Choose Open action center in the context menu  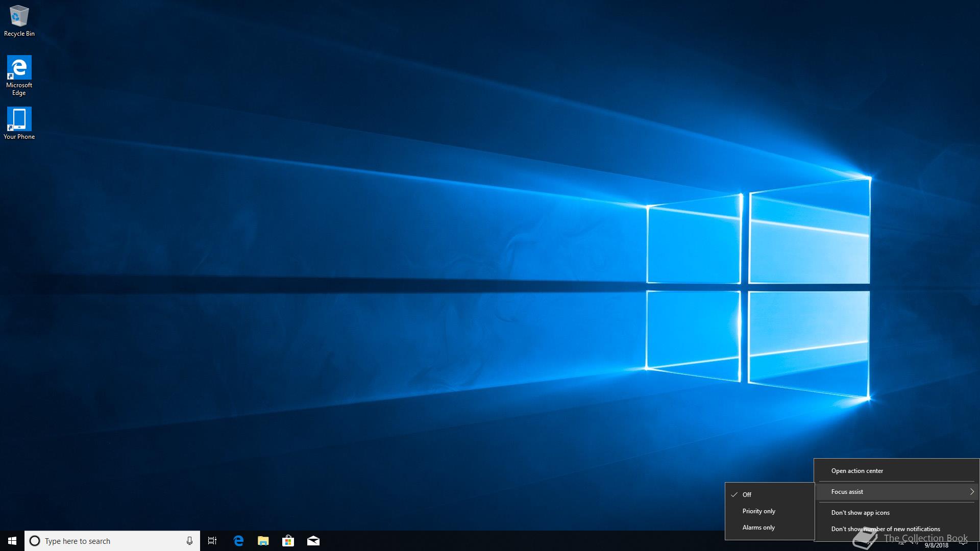pyautogui.click(x=896, y=471)
